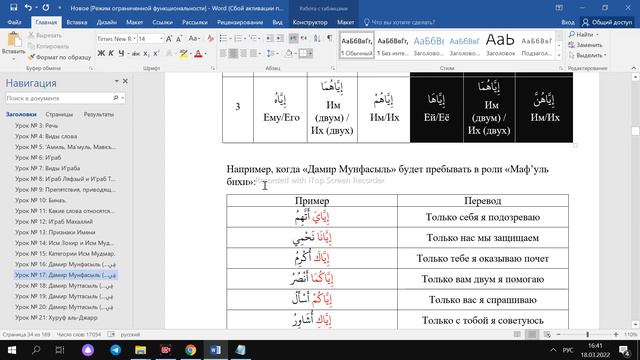
Task: Expand the Styles gallery list
Action: click(x=559, y=56)
